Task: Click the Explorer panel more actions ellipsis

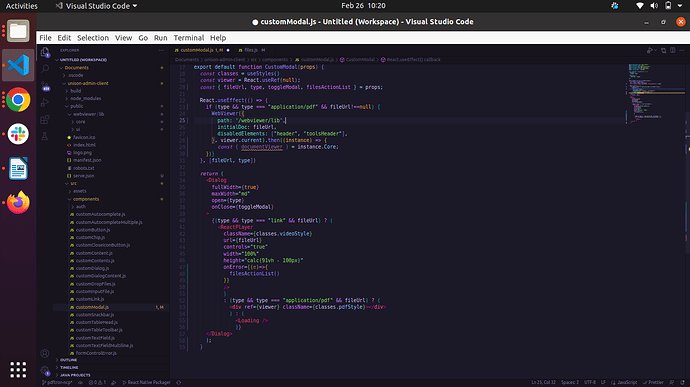Action: tap(161, 50)
